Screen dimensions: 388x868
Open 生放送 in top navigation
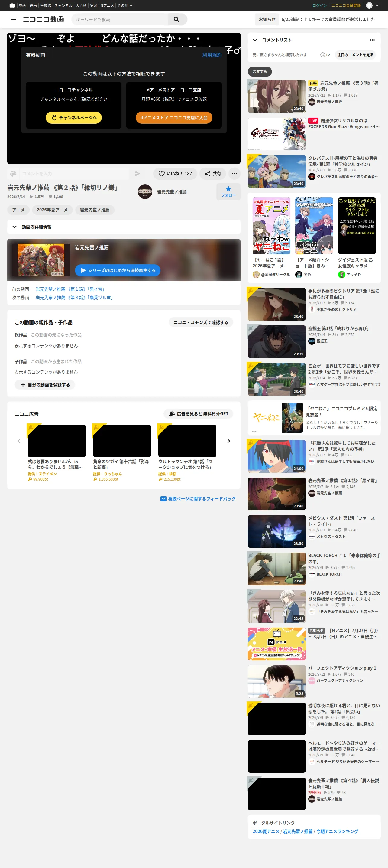(x=45, y=5)
